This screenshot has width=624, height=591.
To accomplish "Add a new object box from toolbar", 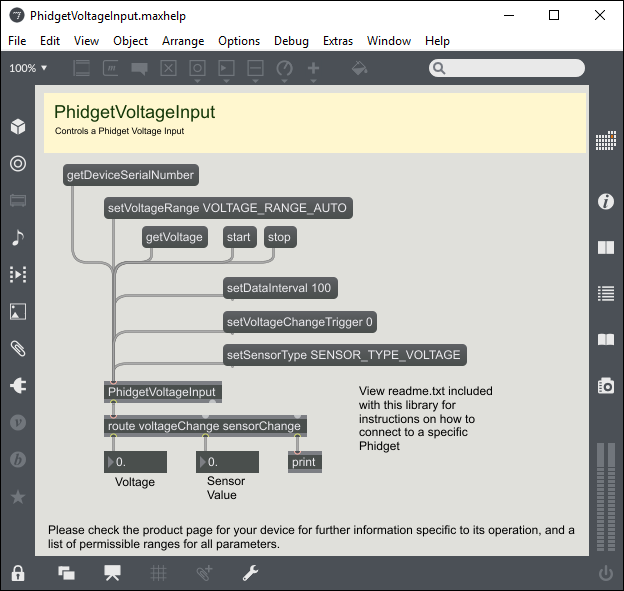I will pyautogui.click(x=82, y=68).
